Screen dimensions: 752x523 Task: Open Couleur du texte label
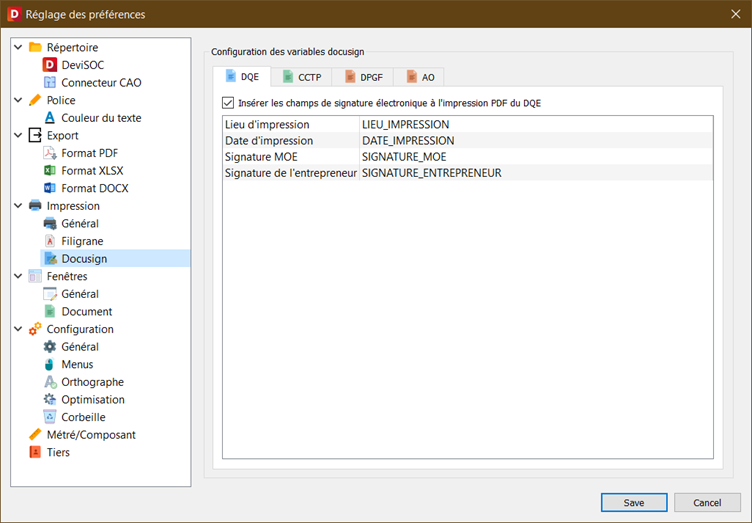point(101,117)
